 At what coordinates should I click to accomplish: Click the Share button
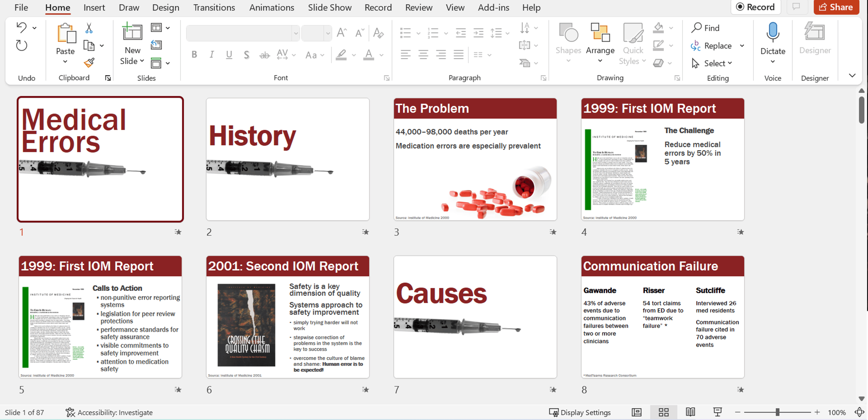tap(836, 7)
